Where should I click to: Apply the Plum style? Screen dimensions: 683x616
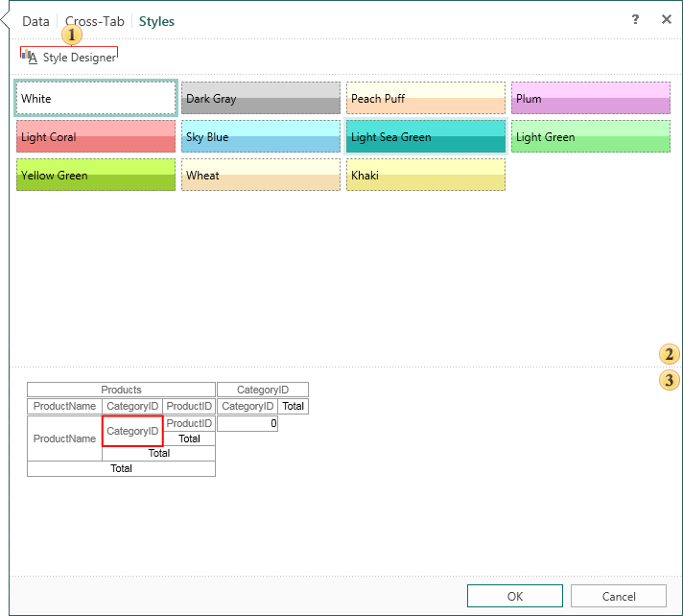(590, 98)
